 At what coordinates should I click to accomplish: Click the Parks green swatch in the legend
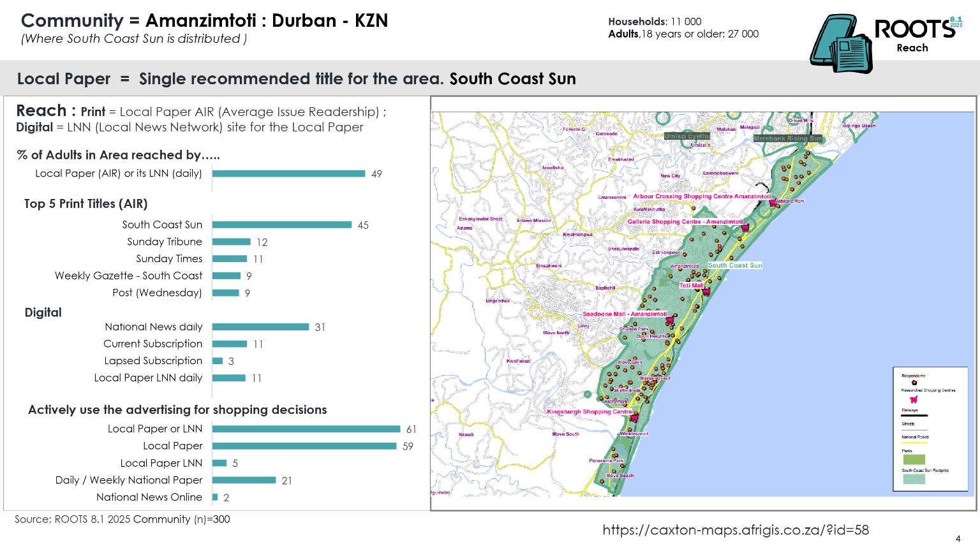[x=914, y=459]
